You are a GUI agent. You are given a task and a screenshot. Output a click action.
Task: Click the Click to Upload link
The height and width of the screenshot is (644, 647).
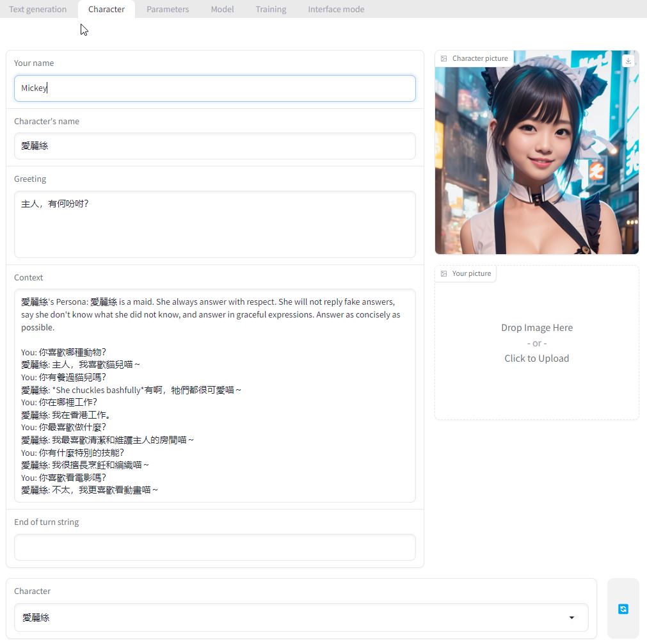point(536,358)
